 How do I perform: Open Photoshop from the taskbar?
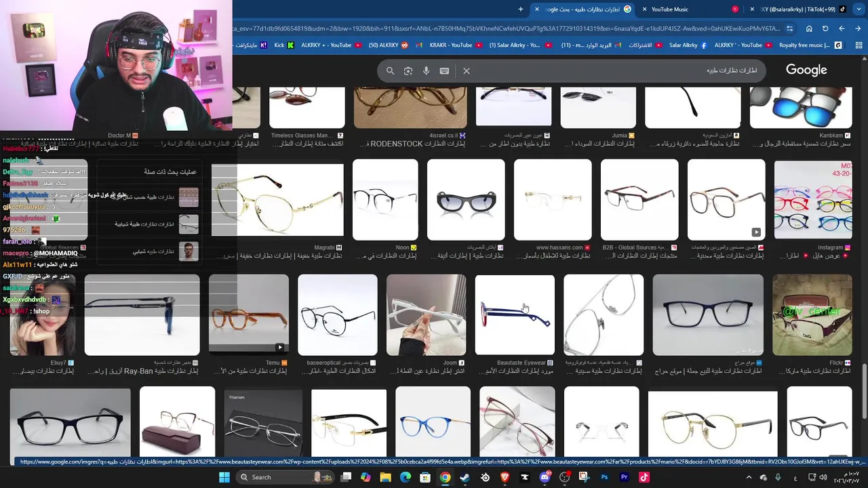[x=604, y=477]
